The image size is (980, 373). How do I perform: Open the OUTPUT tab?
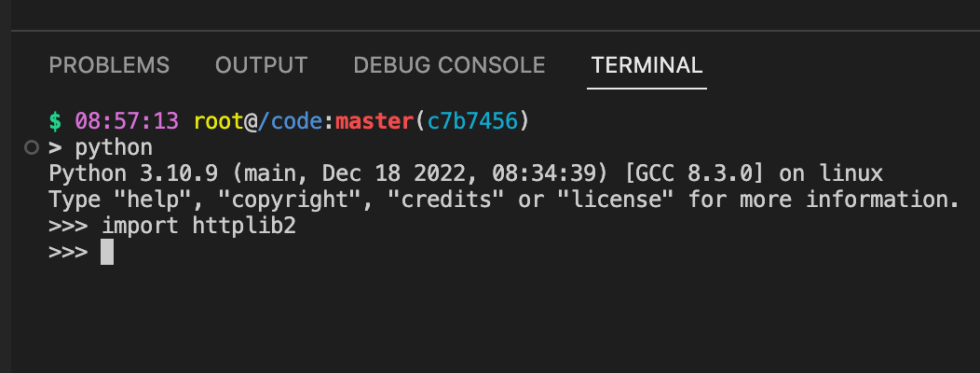[261, 65]
